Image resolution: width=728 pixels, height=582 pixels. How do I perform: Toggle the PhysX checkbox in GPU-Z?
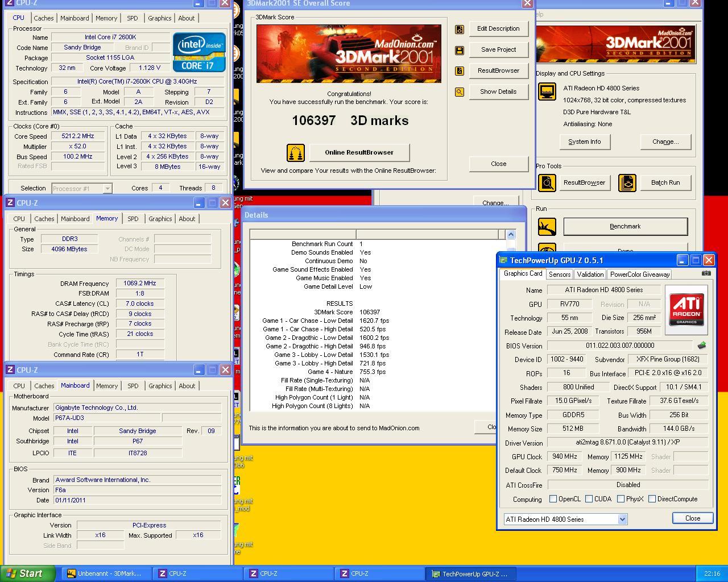pos(621,499)
